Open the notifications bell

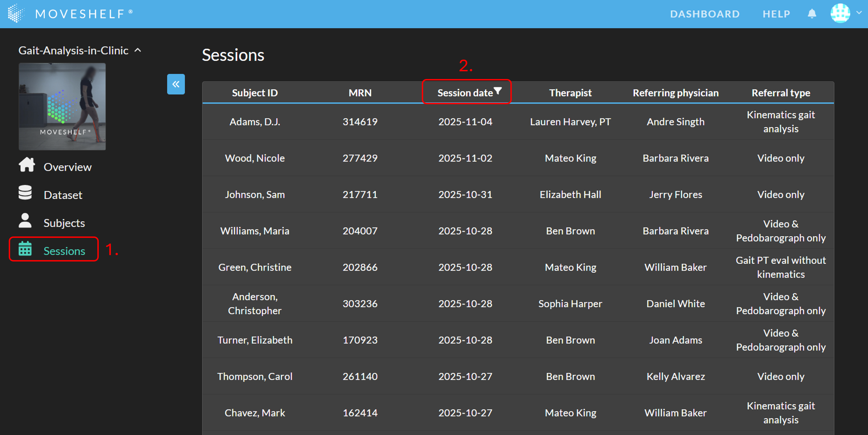[812, 14]
